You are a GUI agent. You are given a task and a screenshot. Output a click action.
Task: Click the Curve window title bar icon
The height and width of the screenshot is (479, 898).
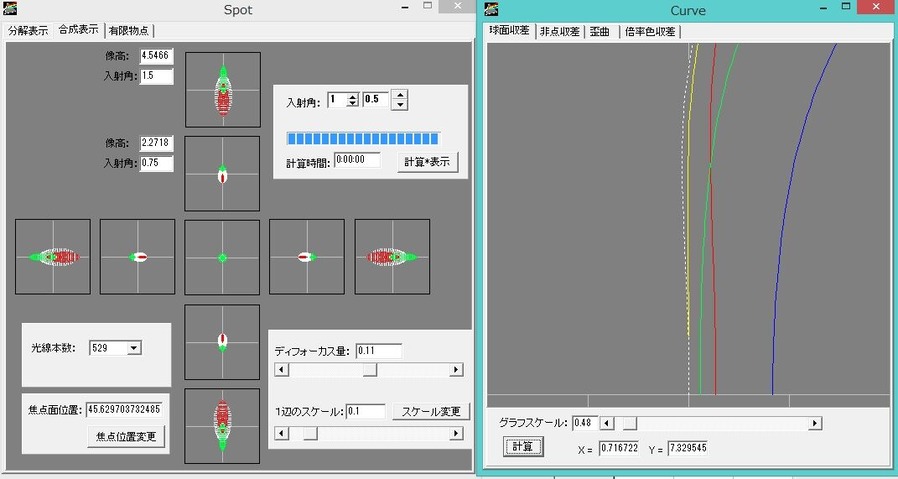click(491, 9)
